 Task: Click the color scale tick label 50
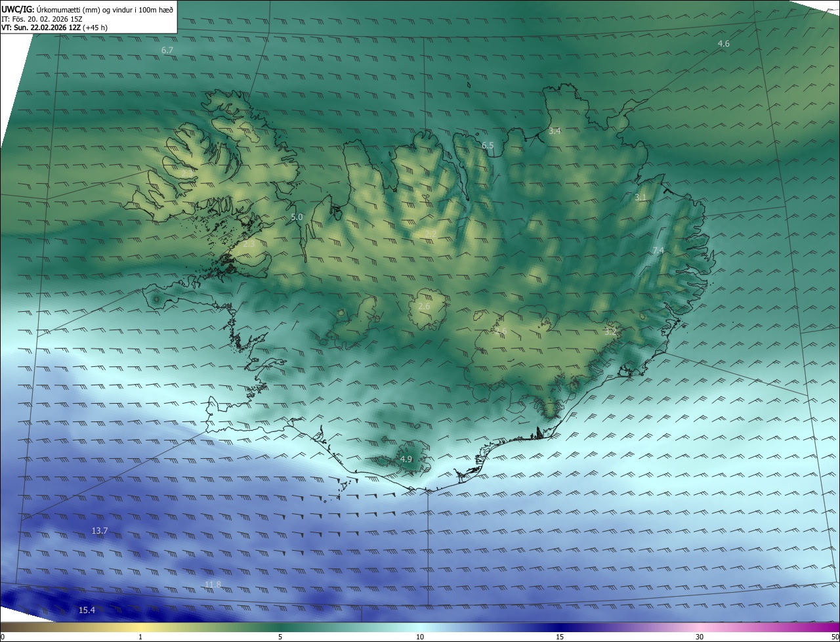835,637
